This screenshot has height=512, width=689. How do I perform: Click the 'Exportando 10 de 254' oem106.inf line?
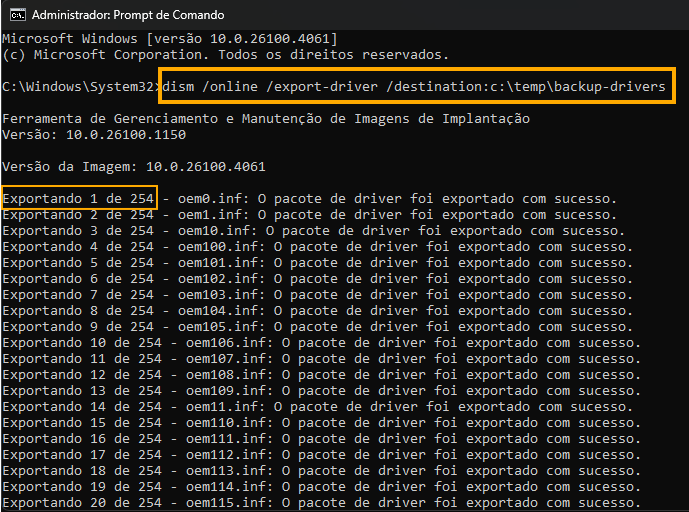point(322,343)
